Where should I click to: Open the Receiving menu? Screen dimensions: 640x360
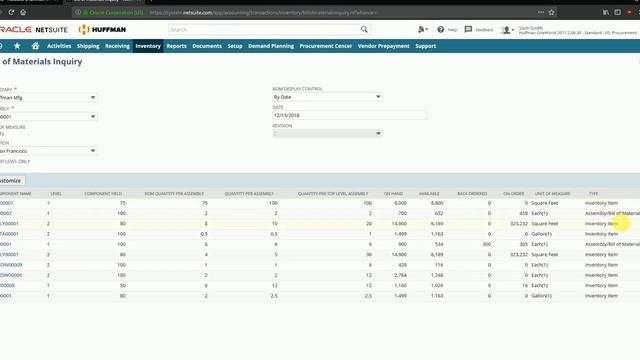click(117, 46)
